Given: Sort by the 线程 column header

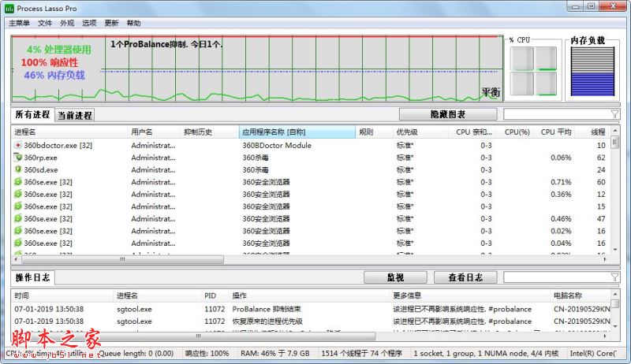Looking at the screenshot, I should 593,132.
